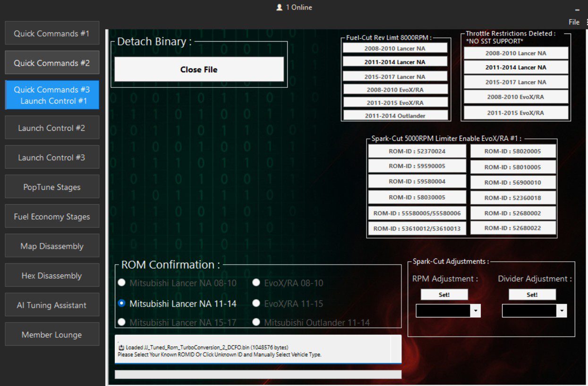Apply Fuel-Cut 2011-2014 Outlander

[x=395, y=115]
